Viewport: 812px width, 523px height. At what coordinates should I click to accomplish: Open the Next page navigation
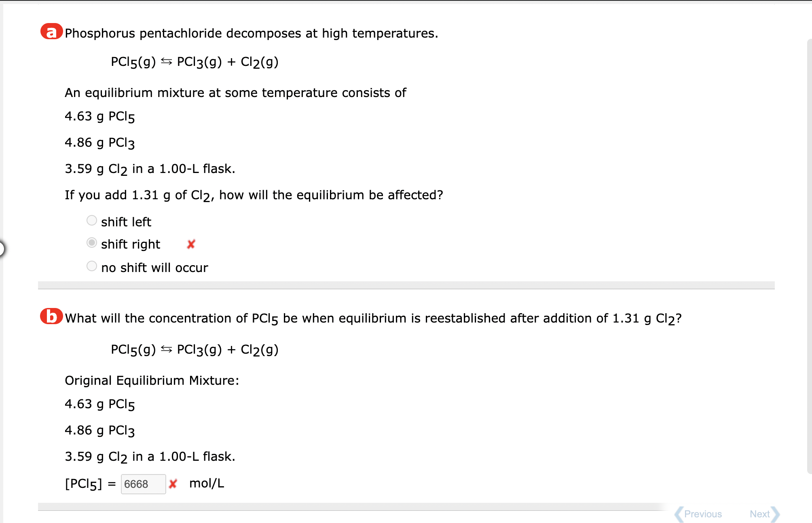click(x=760, y=514)
